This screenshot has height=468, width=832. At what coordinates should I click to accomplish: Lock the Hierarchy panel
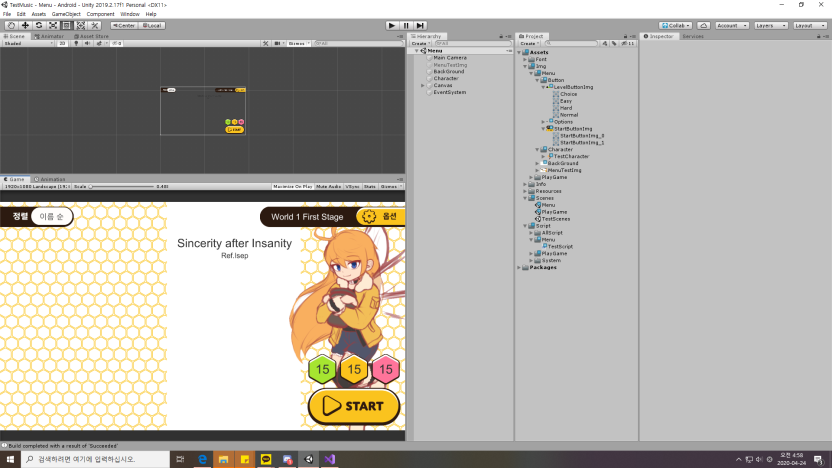(501, 37)
